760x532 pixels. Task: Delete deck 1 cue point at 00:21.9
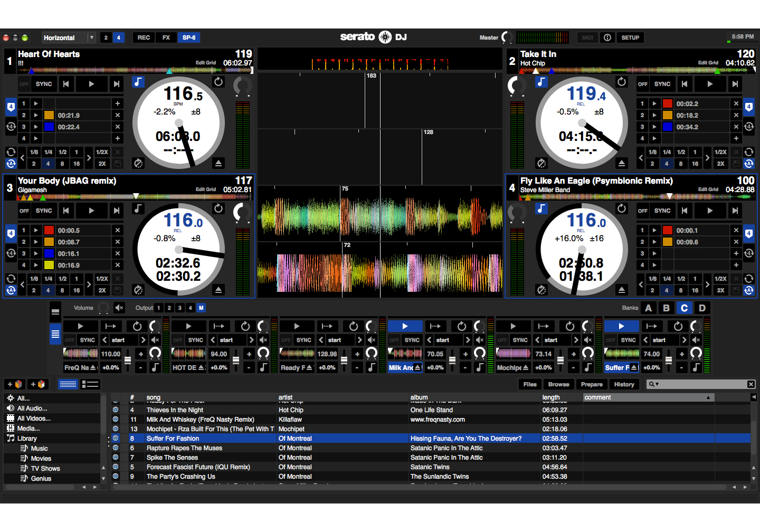pyautogui.click(x=118, y=115)
